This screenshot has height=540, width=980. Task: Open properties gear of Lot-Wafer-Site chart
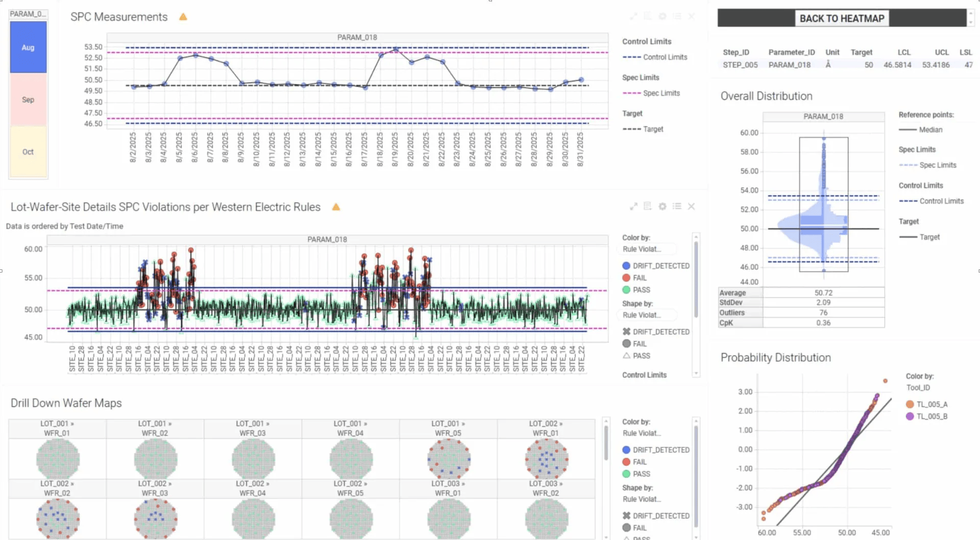tap(663, 206)
